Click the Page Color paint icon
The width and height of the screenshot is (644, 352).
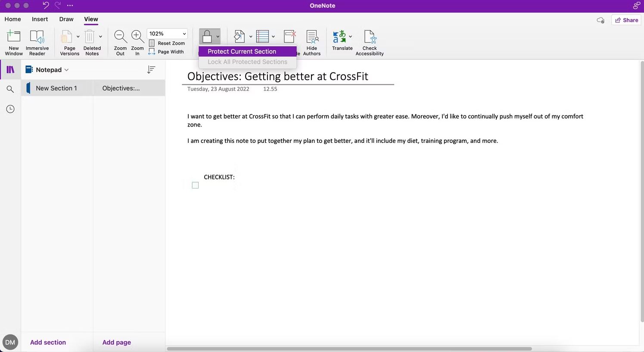239,37
